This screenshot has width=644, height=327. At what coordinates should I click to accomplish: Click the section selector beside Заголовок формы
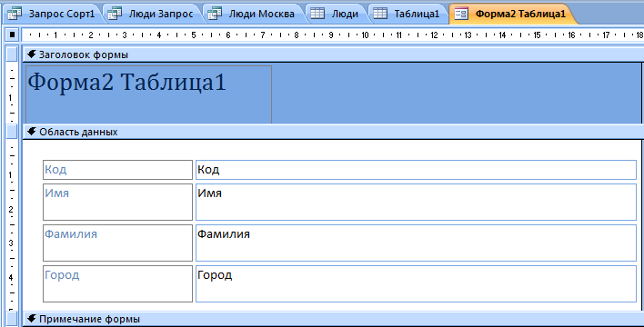12,54
